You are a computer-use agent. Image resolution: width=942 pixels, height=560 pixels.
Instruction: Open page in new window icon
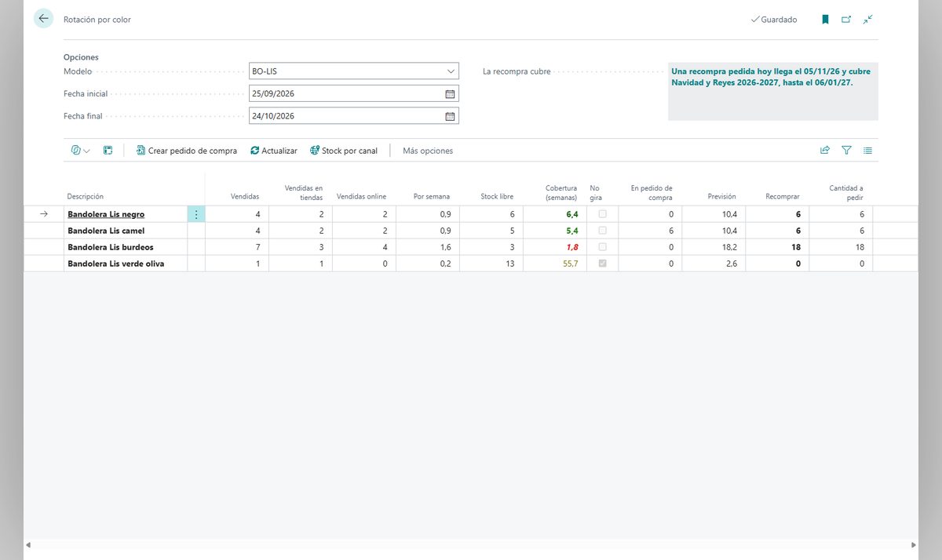click(846, 20)
